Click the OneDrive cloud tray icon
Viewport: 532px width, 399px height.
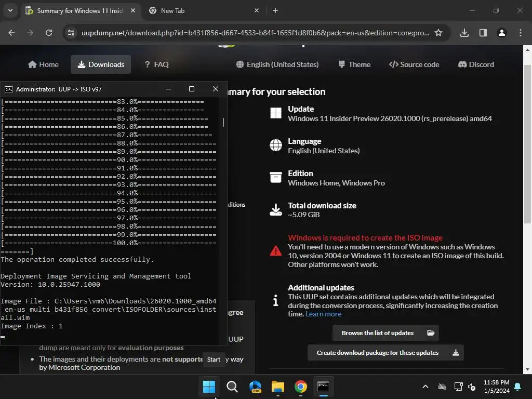pyautogui.click(x=442, y=387)
